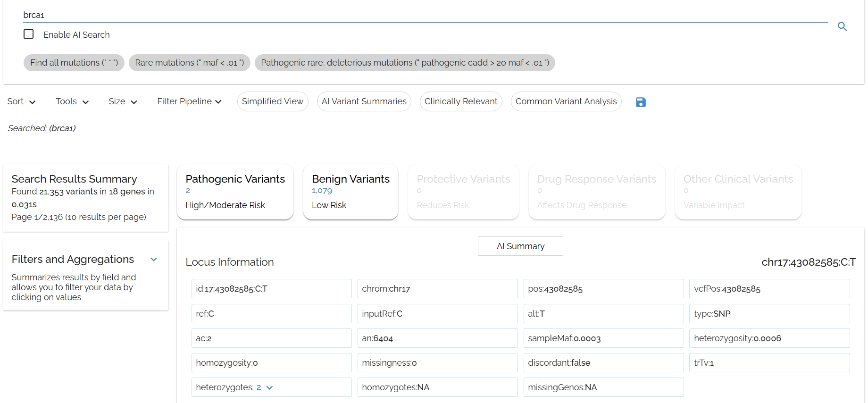Click the AI Summary button
The height and width of the screenshot is (403, 868).
tap(520, 246)
